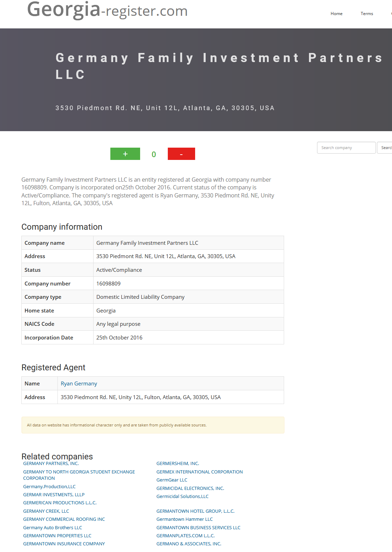Click the Company type row label

coord(43,297)
